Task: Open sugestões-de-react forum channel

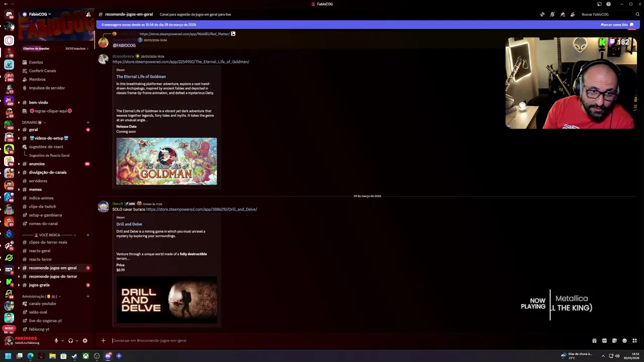Action: [46, 147]
